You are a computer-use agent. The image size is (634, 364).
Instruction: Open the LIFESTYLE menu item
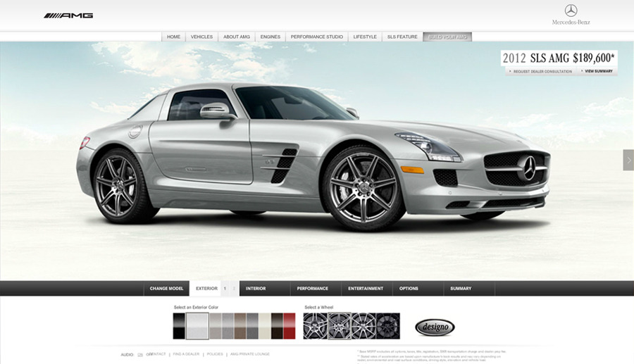pos(365,37)
